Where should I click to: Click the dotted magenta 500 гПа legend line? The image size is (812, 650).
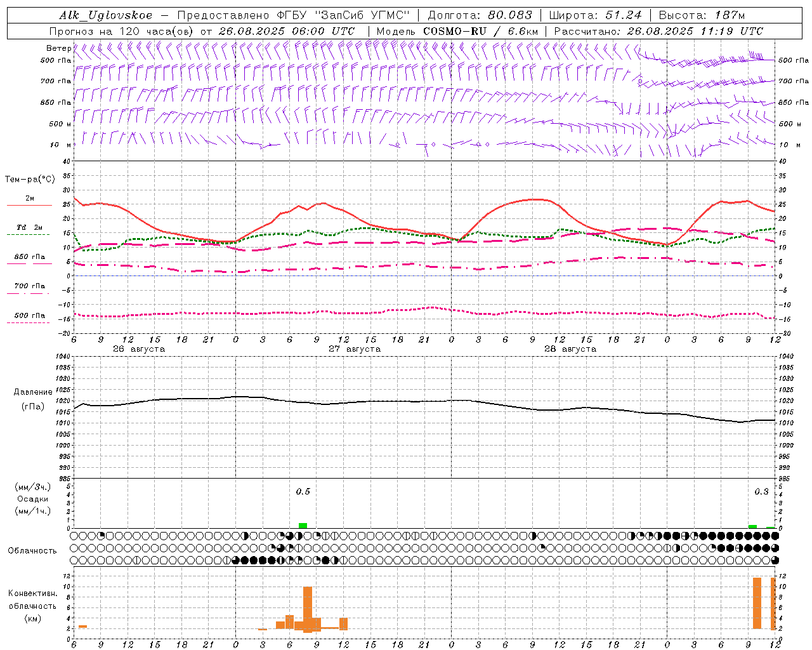pos(28,322)
